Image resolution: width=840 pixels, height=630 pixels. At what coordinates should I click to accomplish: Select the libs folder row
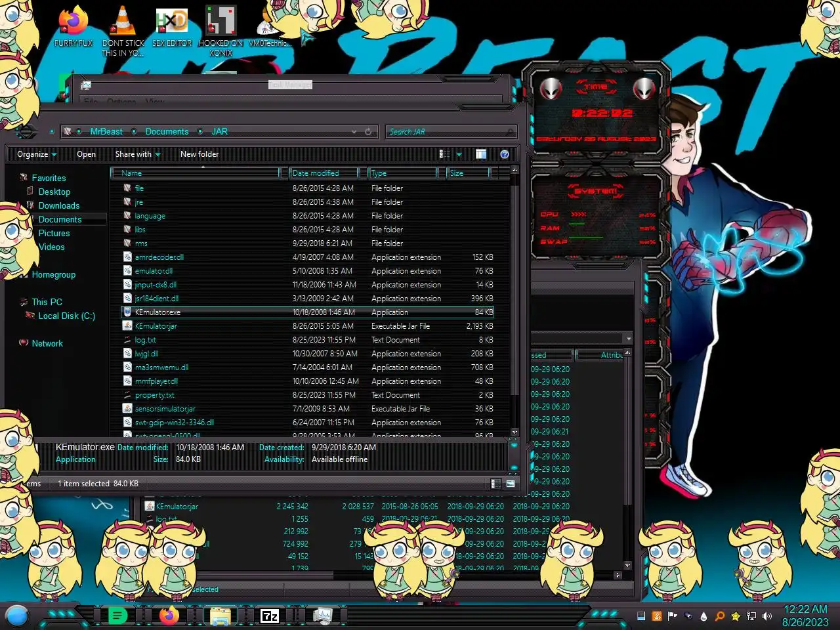coord(308,230)
